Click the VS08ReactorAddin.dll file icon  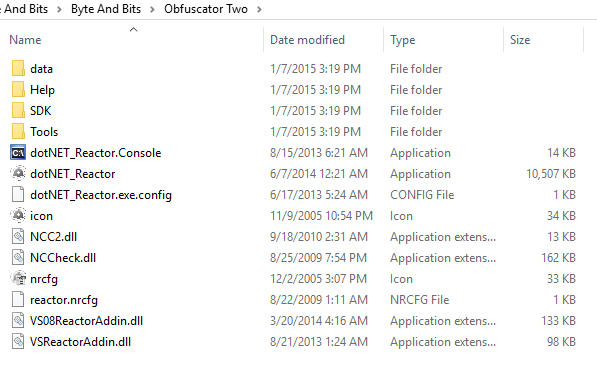pyautogui.click(x=18, y=321)
